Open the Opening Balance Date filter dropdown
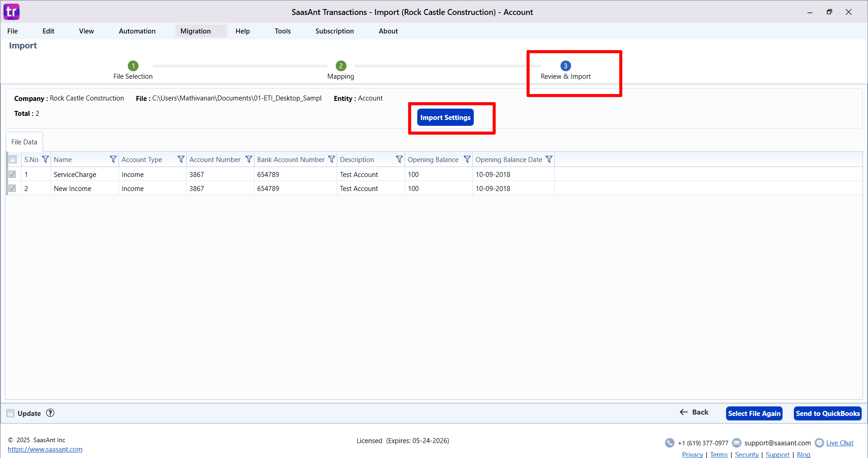The image size is (868, 458). pyautogui.click(x=549, y=159)
